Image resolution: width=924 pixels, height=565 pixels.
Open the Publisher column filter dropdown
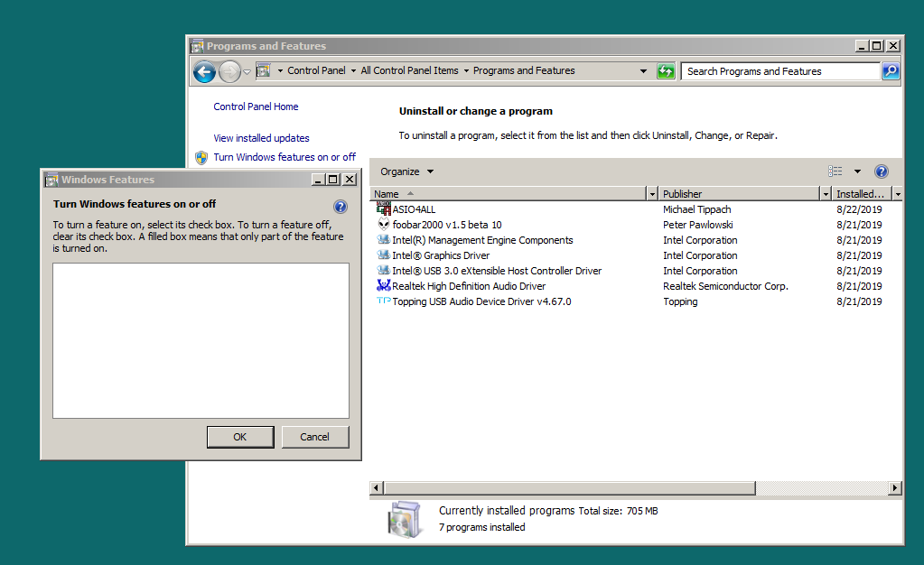(x=826, y=194)
